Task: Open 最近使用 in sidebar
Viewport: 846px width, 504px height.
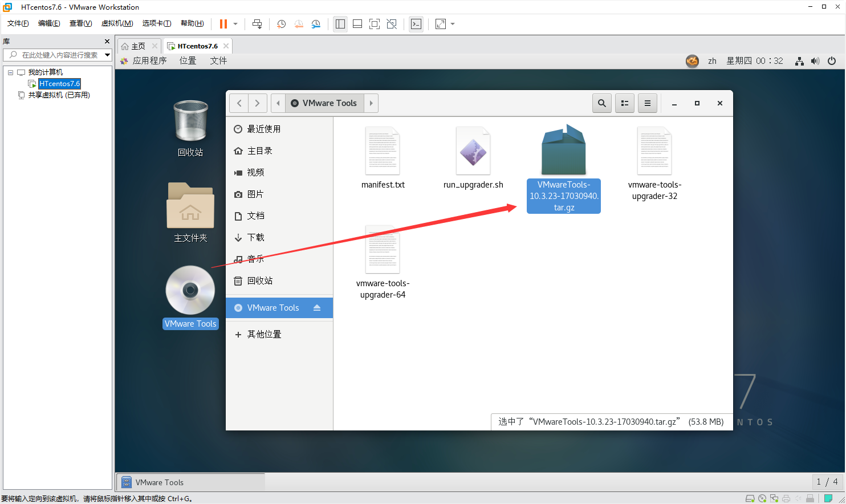Action: 279,129
